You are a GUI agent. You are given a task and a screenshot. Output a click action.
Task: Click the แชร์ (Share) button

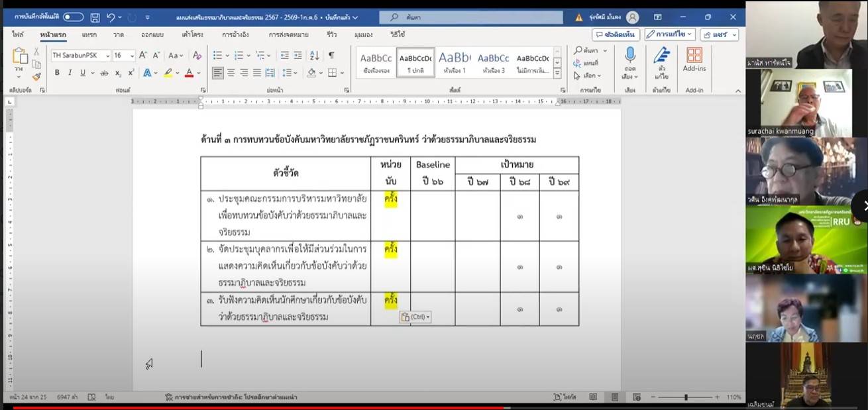click(x=720, y=34)
